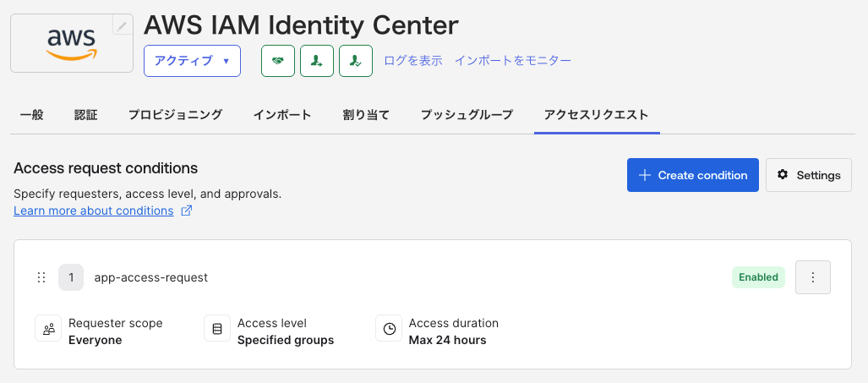
Task: Switch to the 一般 tab
Action: 31,115
